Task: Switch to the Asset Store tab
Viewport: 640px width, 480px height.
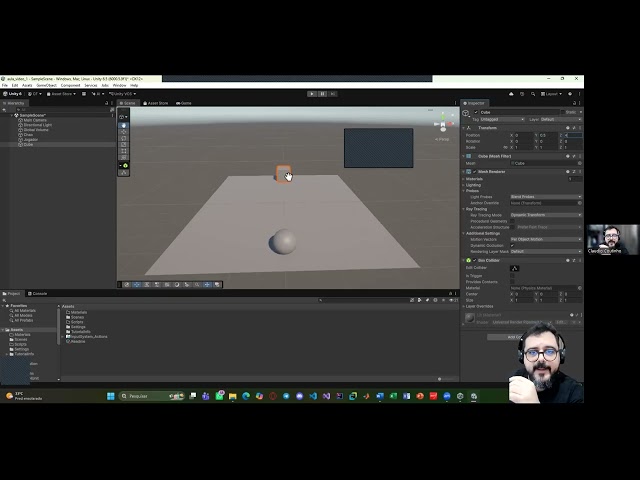Action: pyautogui.click(x=156, y=103)
